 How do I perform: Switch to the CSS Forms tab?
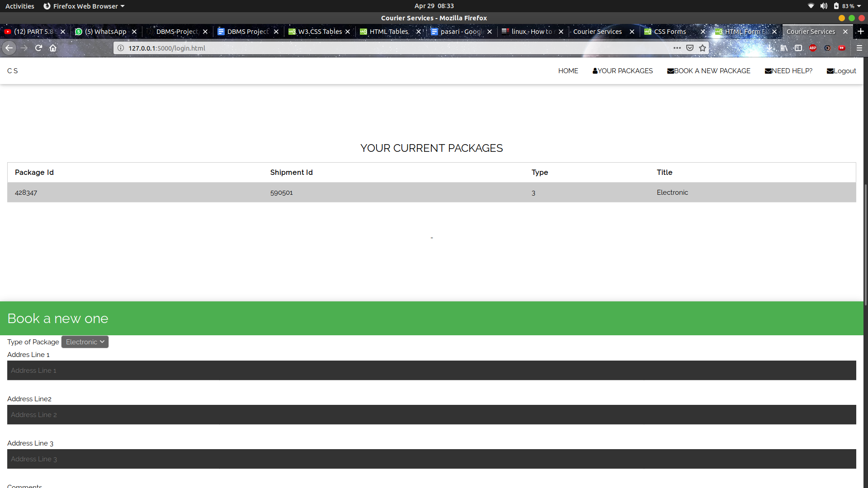point(670,32)
